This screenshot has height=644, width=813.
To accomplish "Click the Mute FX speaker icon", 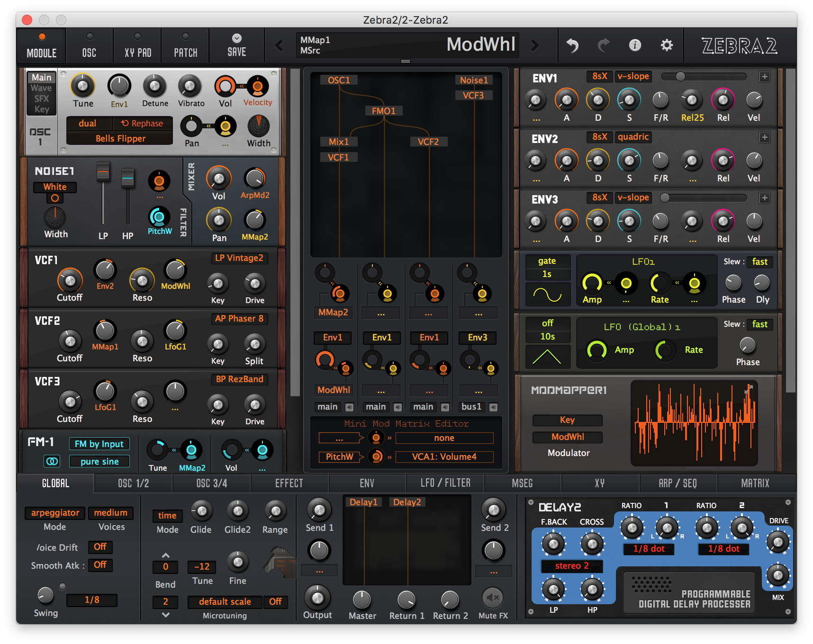I will [493, 598].
